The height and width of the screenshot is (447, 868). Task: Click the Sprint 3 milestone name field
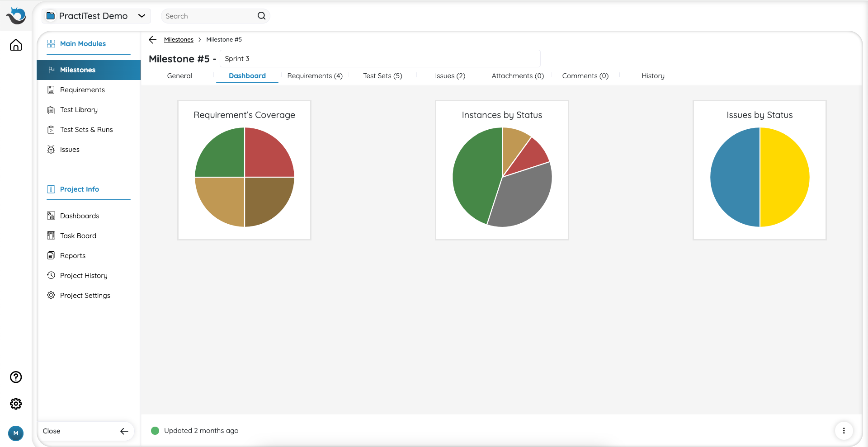tap(380, 59)
